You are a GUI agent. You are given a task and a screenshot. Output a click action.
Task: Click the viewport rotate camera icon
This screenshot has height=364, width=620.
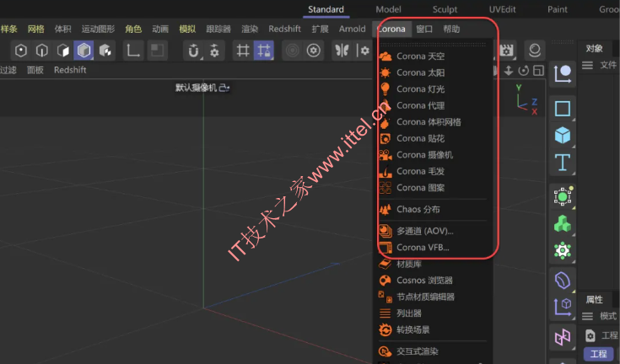(524, 71)
